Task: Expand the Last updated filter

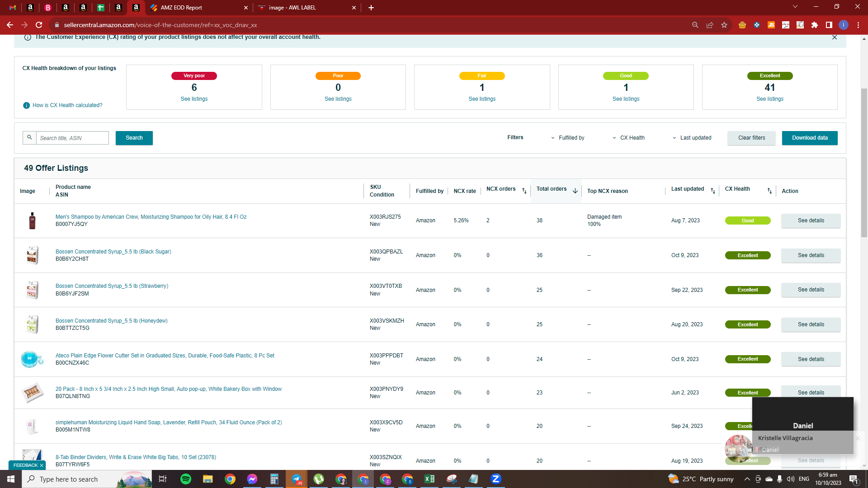Action: (692, 138)
